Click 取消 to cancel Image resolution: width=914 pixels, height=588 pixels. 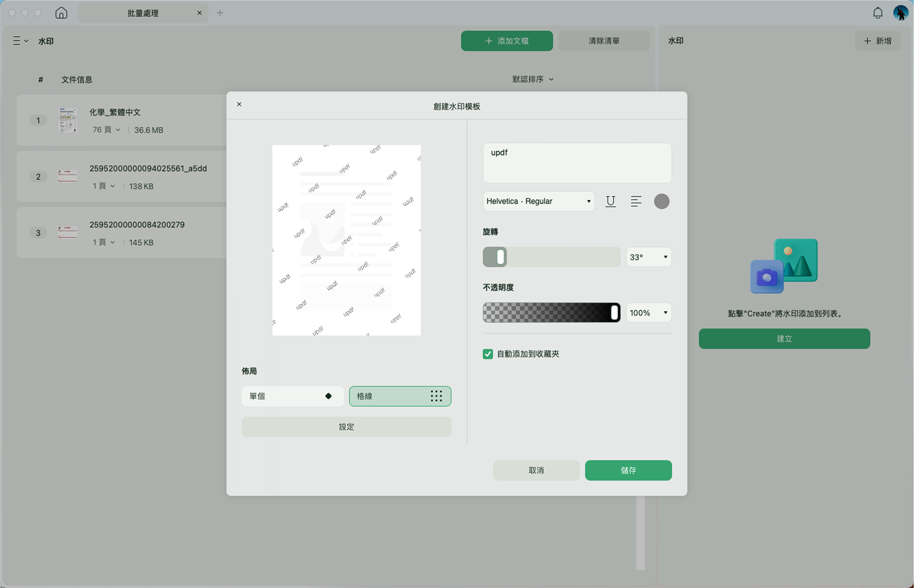536,470
